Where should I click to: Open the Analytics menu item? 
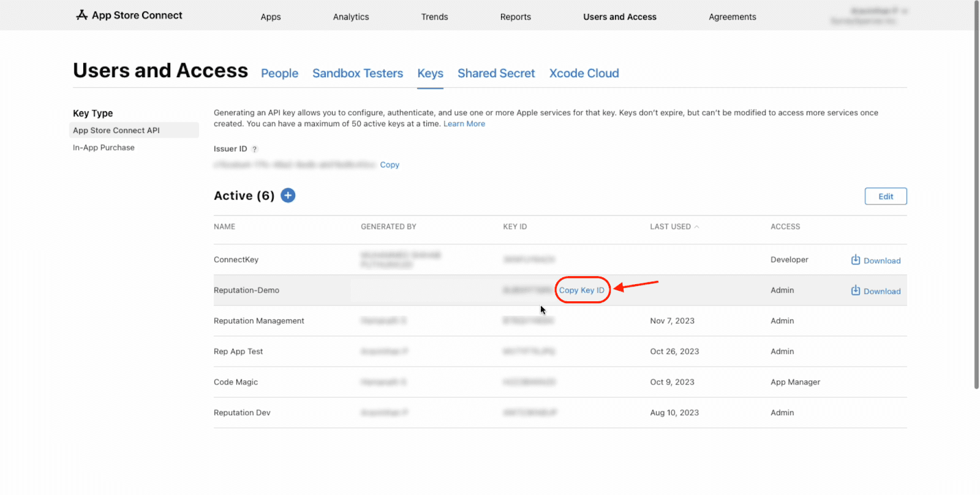pos(351,17)
